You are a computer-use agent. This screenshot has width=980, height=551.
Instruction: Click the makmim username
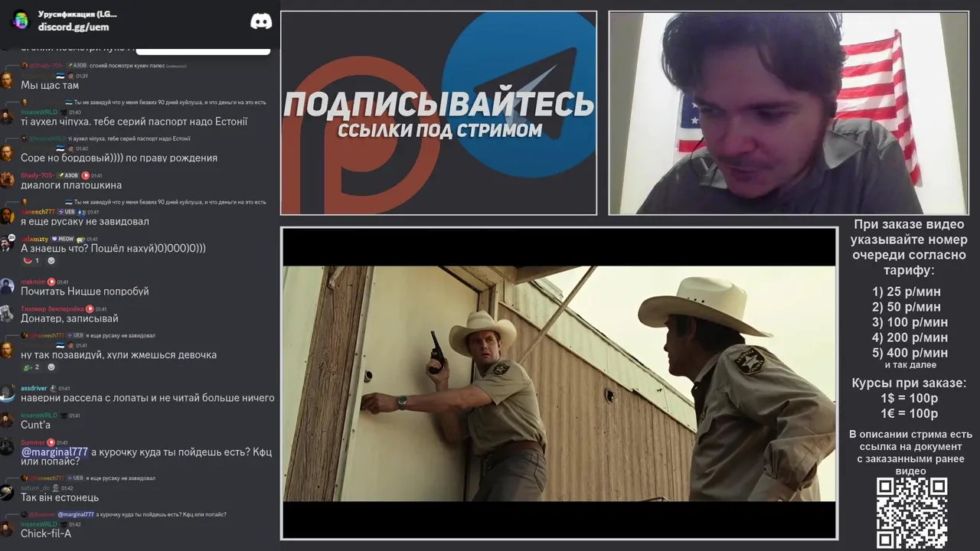pos(33,282)
